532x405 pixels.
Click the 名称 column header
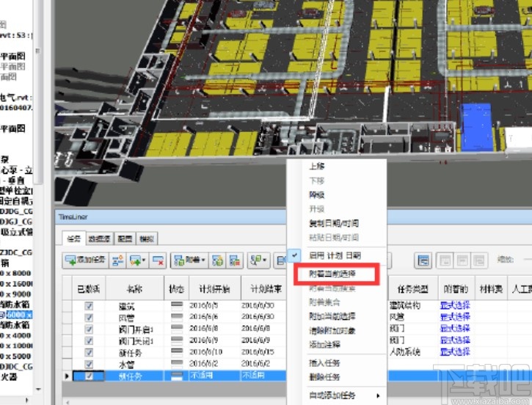pyautogui.click(x=135, y=289)
